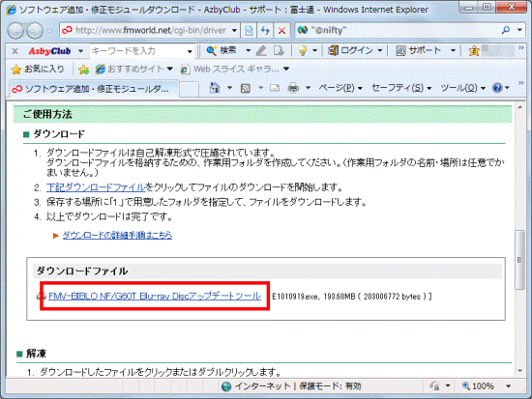Screen dimensions: 532x399
Task: Click the 下記ダウンロードファイル link
Action: [x=96, y=187]
